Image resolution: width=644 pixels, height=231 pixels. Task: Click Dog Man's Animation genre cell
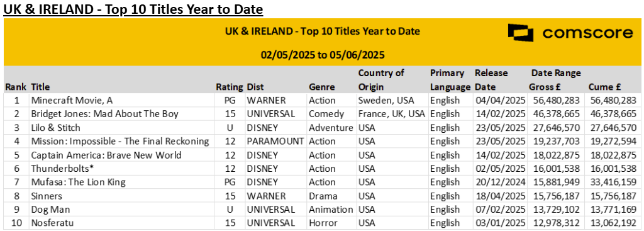coord(331,210)
